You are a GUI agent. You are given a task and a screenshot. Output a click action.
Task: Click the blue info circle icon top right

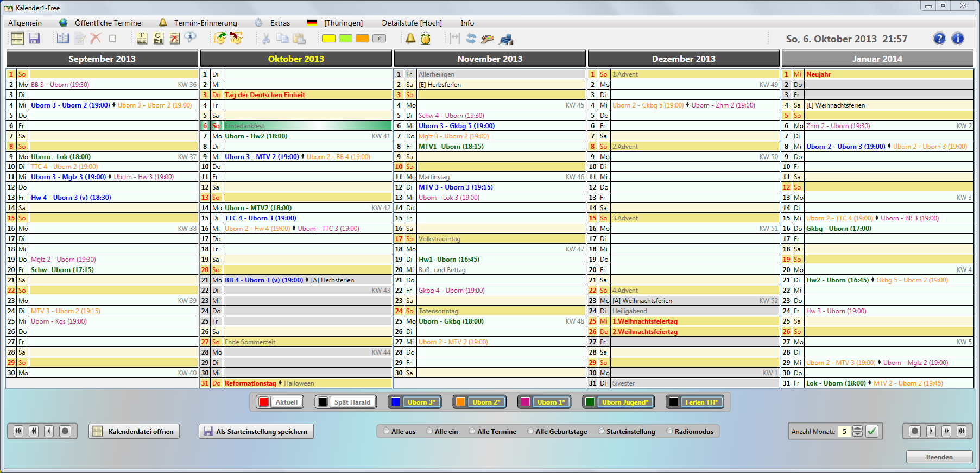pos(958,39)
